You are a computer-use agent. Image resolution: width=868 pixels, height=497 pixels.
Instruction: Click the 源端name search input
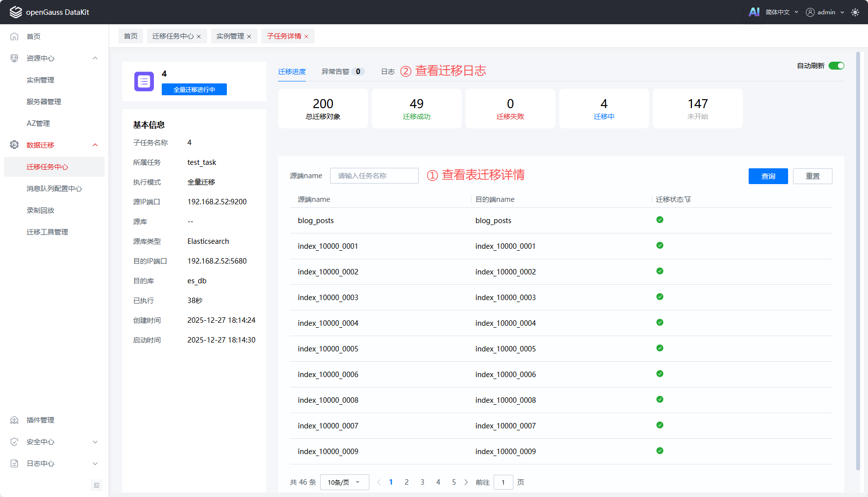click(374, 176)
